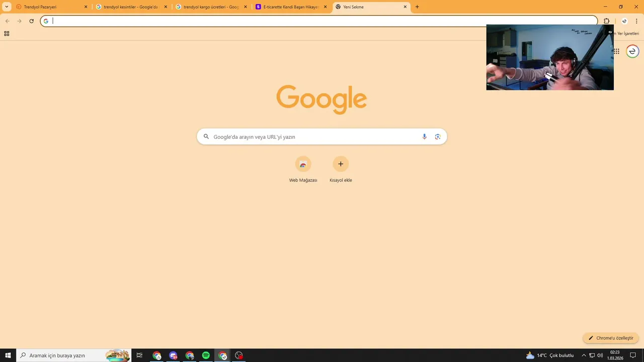Open the Windows Start menu
644x362 pixels.
8,355
